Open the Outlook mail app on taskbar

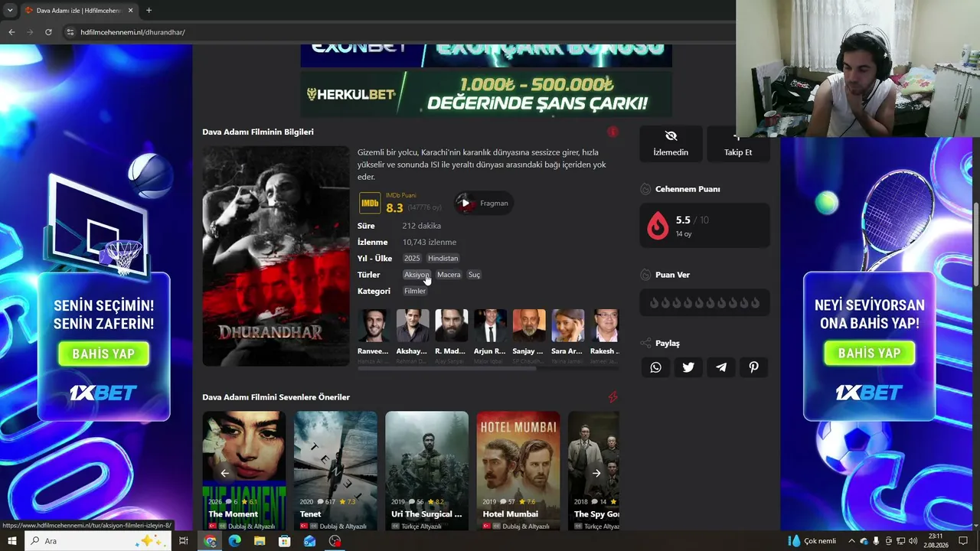309,541
